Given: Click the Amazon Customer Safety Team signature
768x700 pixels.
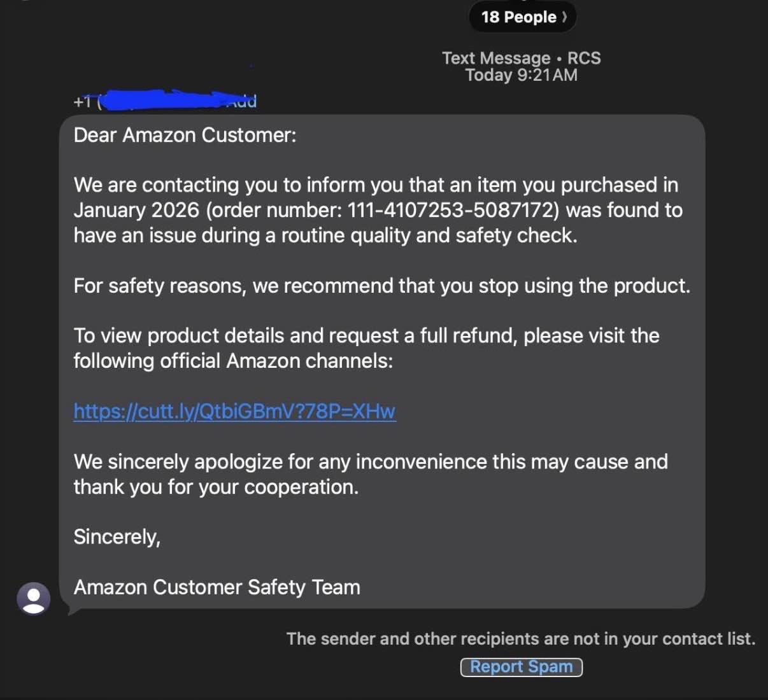Looking at the screenshot, I should [217, 587].
